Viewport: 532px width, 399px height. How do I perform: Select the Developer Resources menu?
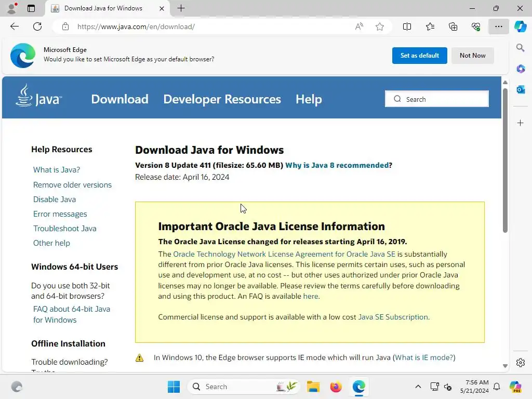pyautogui.click(x=222, y=99)
